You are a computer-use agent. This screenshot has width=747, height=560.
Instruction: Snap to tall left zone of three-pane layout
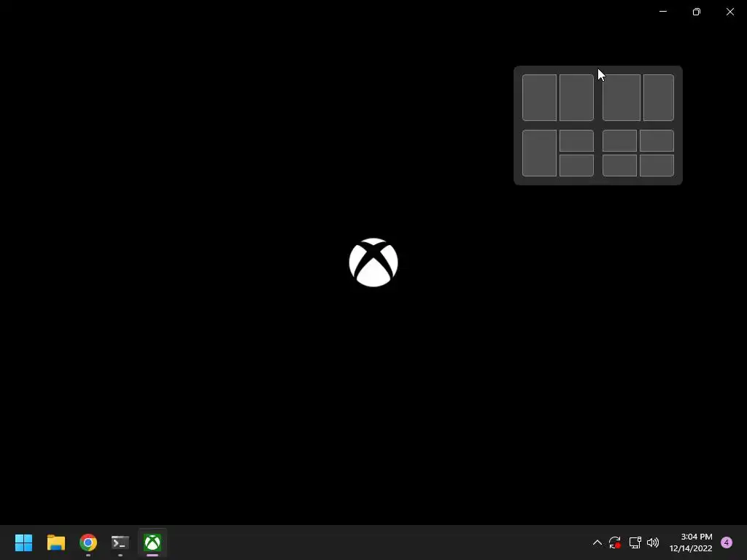(x=539, y=153)
